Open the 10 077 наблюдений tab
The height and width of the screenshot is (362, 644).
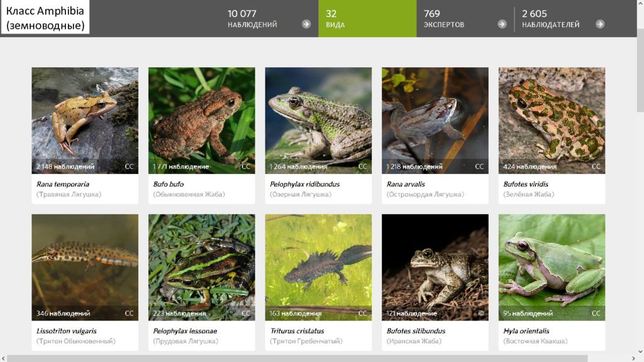pos(269,18)
